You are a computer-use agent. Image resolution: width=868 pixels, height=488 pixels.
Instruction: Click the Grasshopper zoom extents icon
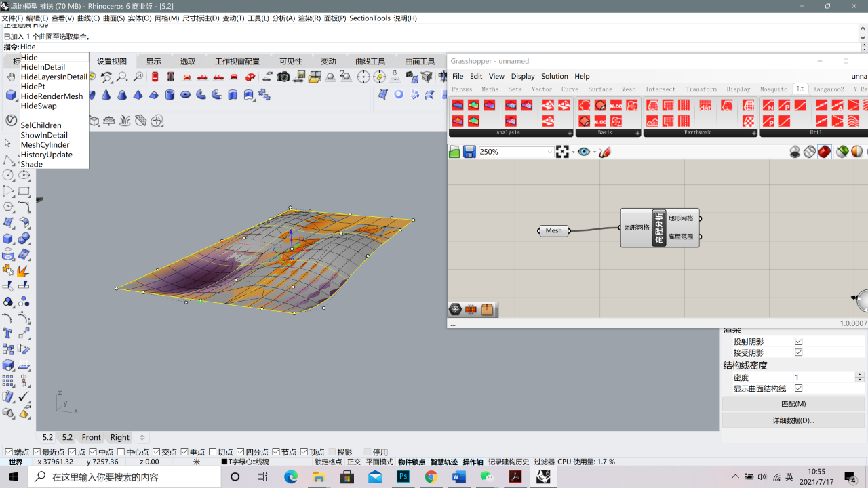point(562,152)
